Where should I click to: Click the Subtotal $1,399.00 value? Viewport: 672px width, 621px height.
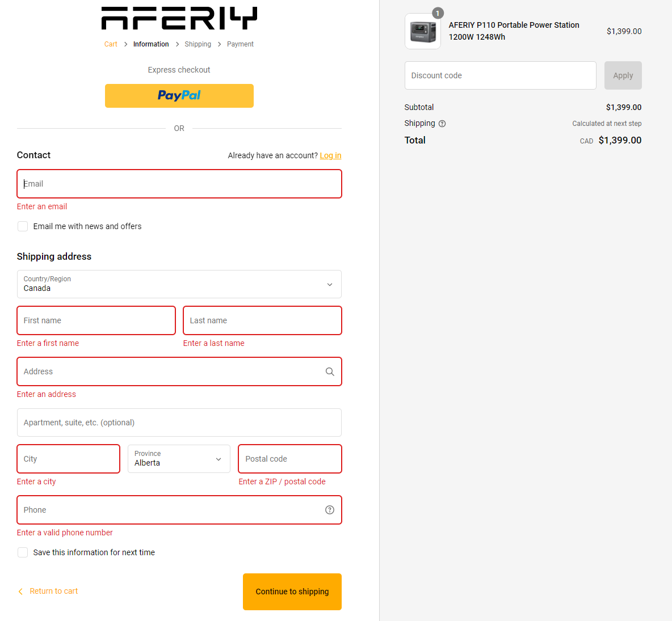624,108
